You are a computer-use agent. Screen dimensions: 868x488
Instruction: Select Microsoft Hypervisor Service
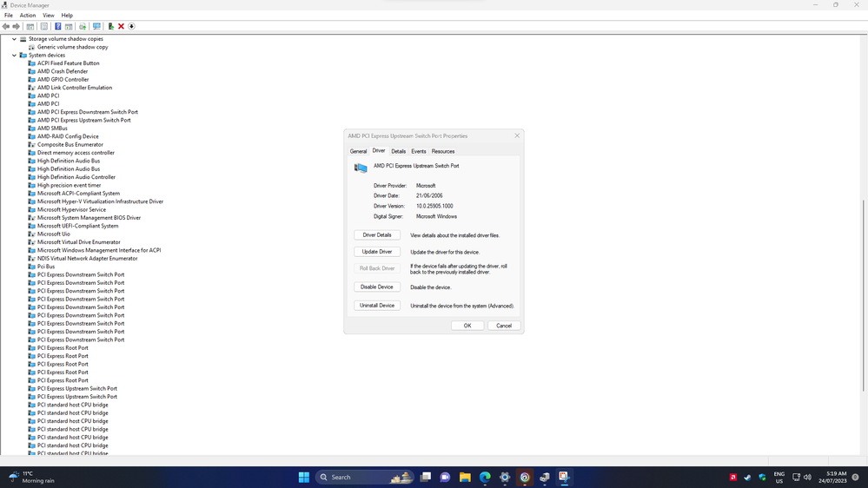click(71, 209)
